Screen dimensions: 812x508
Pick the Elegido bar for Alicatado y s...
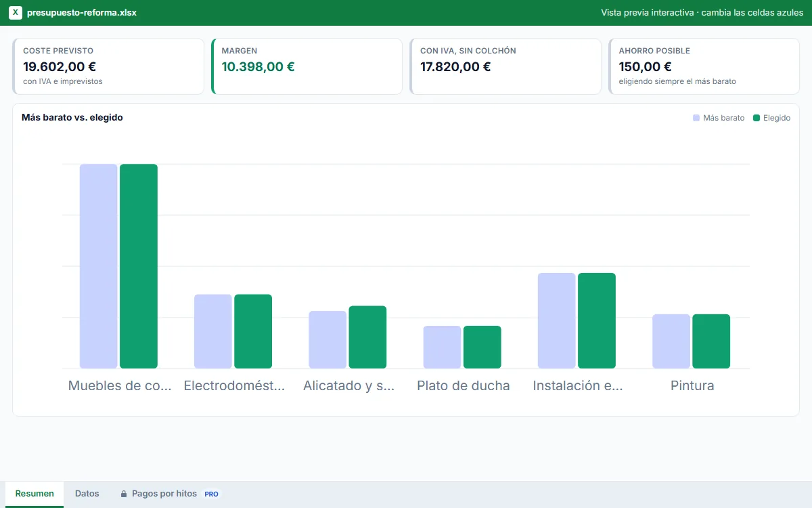[367, 337]
